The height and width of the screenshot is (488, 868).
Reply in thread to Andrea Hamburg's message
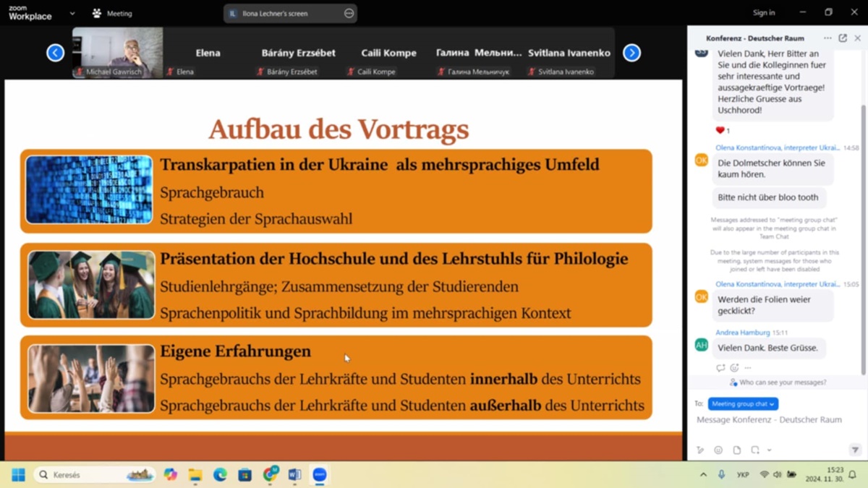[x=720, y=368]
